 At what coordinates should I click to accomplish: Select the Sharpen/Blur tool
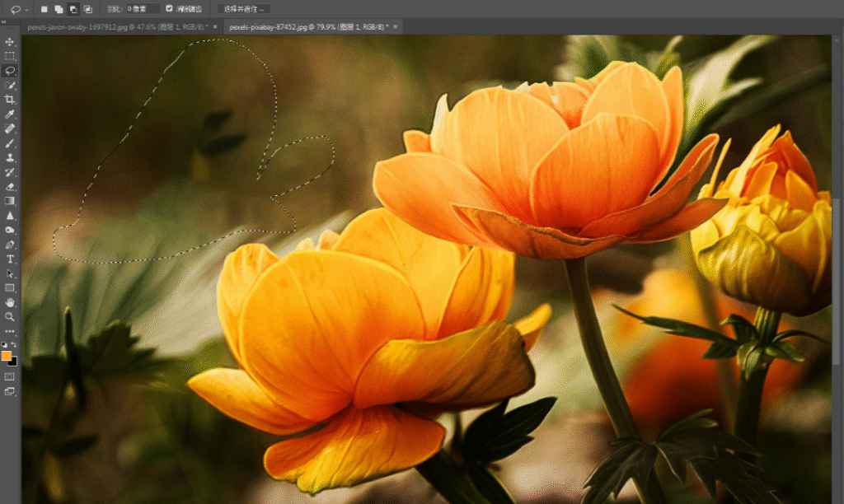click(x=10, y=216)
